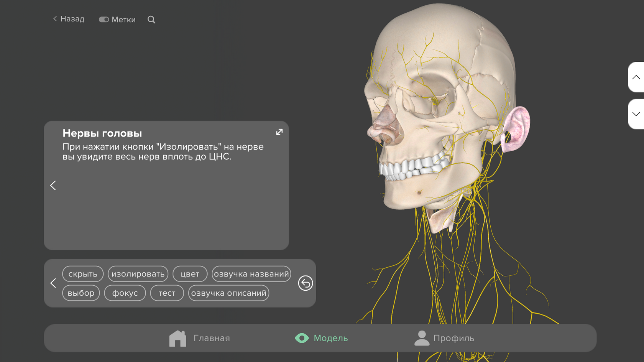This screenshot has width=644, height=362.
Task: Start the тест quiz
Action: tap(167, 293)
